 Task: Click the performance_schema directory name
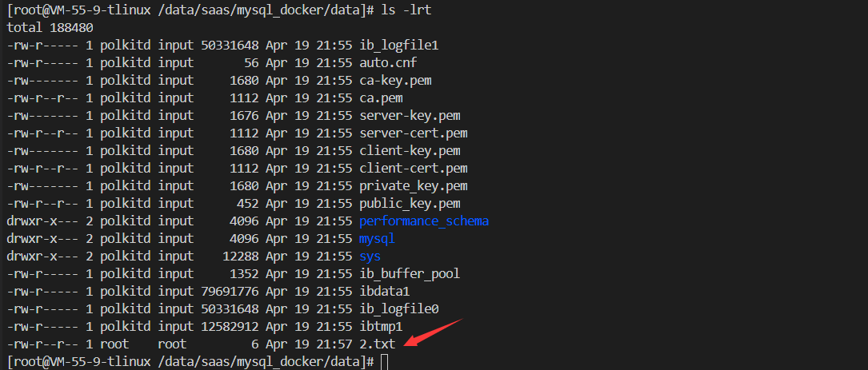[423, 221]
